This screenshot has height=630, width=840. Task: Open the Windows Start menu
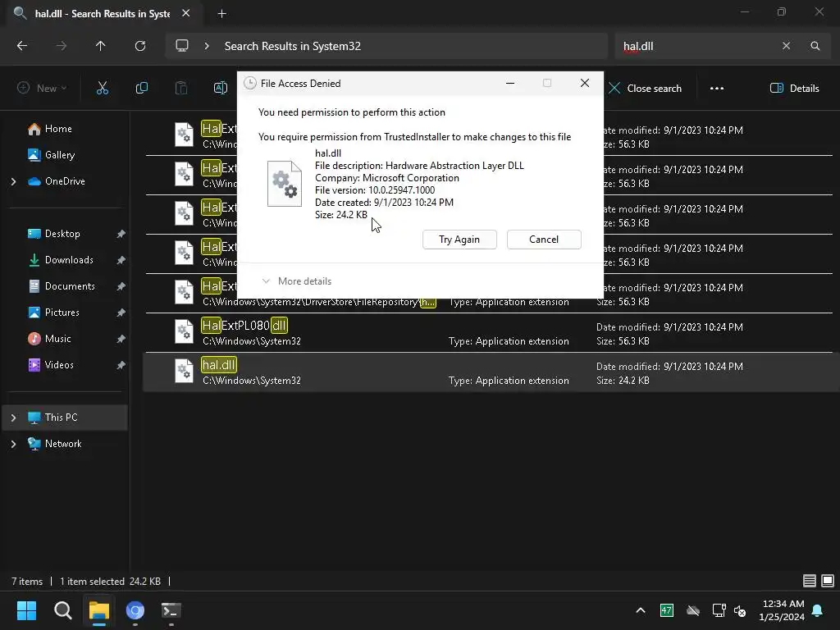26,610
